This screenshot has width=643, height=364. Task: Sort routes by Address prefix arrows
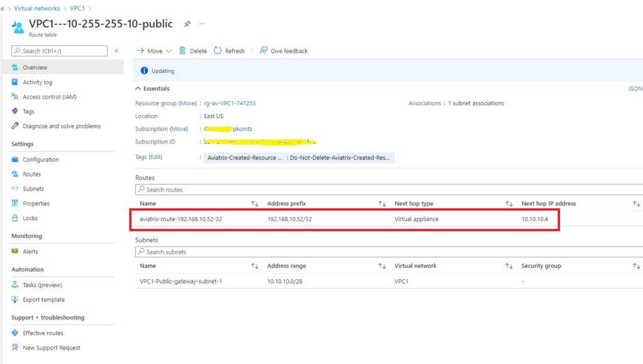[382, 204]
